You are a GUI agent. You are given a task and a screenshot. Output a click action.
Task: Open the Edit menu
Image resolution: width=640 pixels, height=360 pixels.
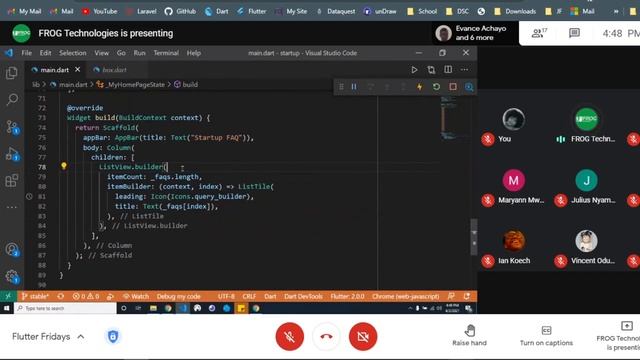point(45,53)
